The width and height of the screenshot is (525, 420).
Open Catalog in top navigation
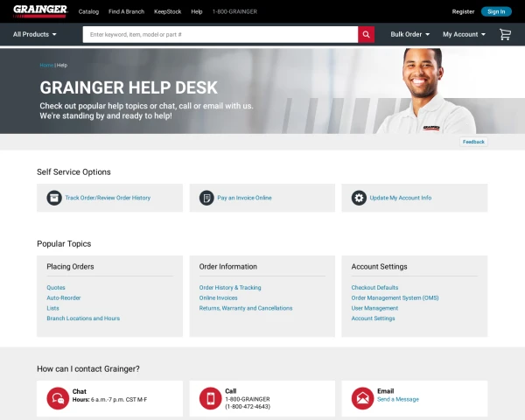point(88,11)
